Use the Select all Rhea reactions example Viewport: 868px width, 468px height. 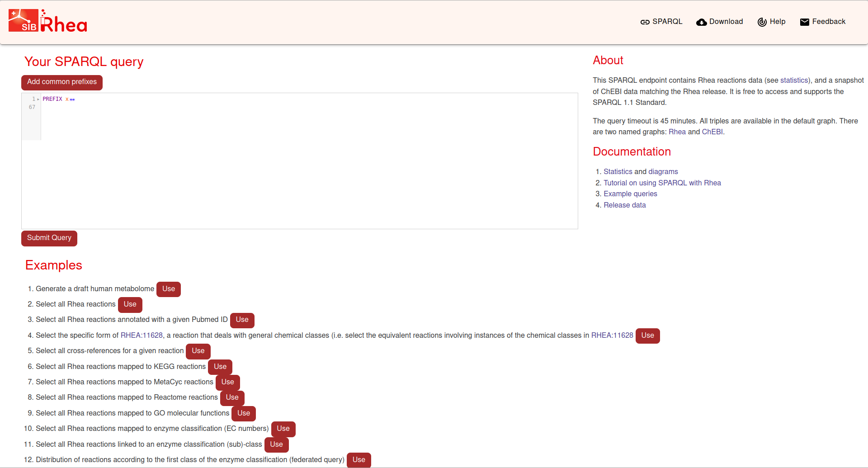[x=130, y=305]
